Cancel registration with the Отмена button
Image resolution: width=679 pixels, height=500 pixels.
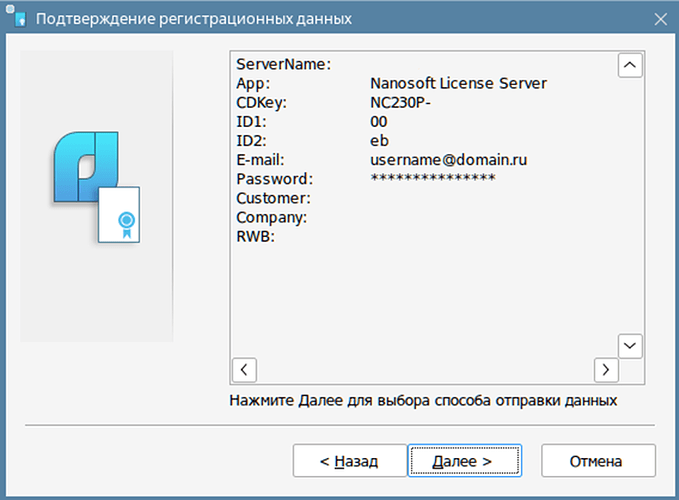pos(598,461)
